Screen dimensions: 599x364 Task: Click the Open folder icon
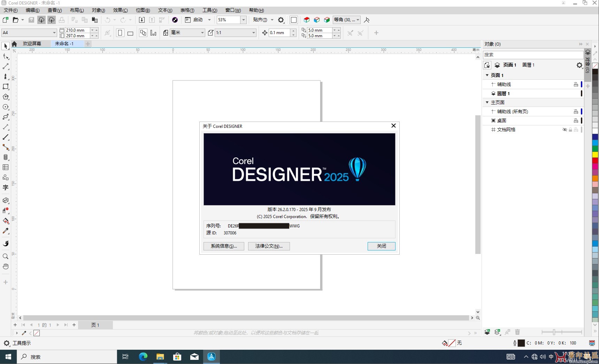click(x=16, y=20)
